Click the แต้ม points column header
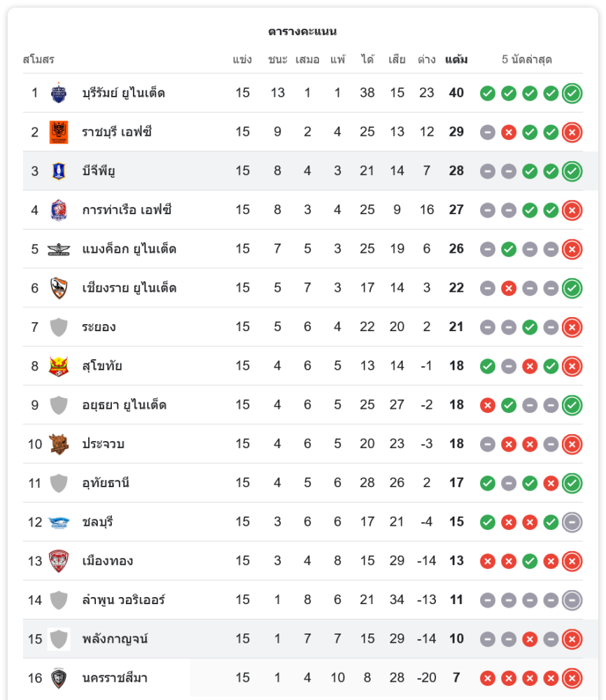 pos(456,59)
